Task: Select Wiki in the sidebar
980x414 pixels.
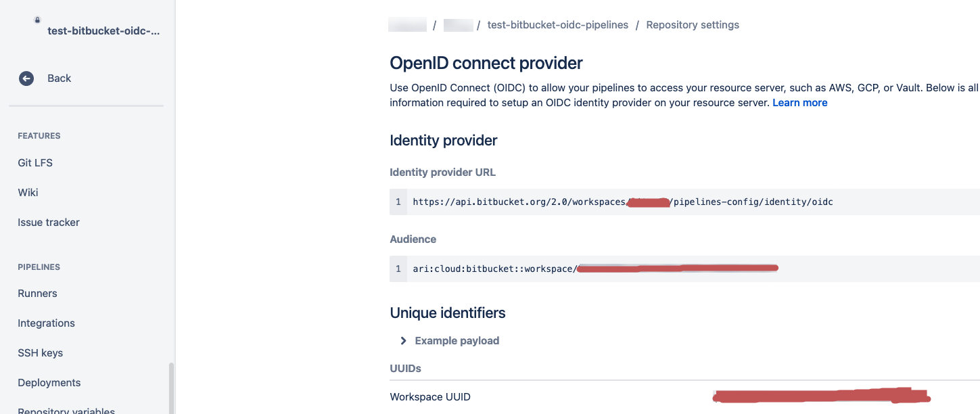Action: pos(28,193)
